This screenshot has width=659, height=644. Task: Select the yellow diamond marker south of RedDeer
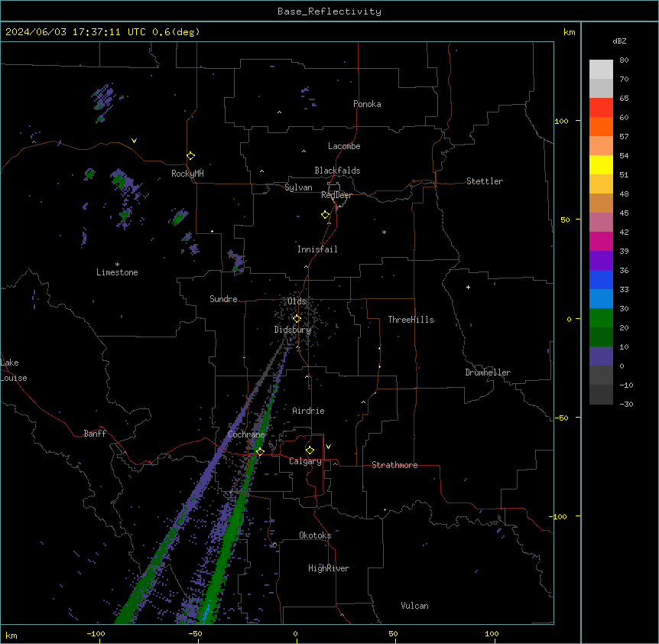click(x=326, y=215)
